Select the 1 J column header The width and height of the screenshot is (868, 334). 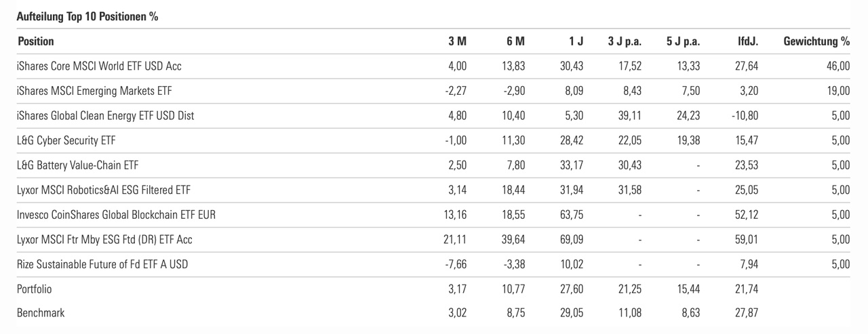(576, 41)
